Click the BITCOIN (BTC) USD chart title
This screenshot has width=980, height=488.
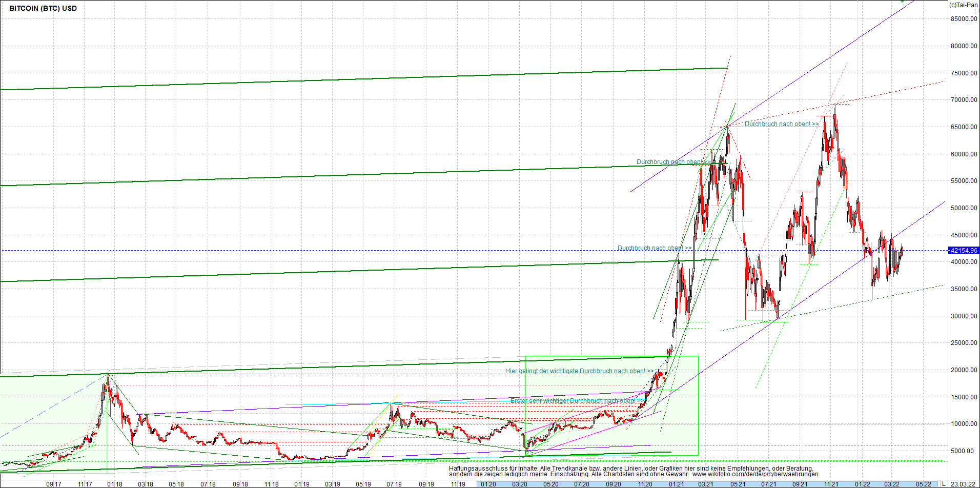(x=43, y=8)
